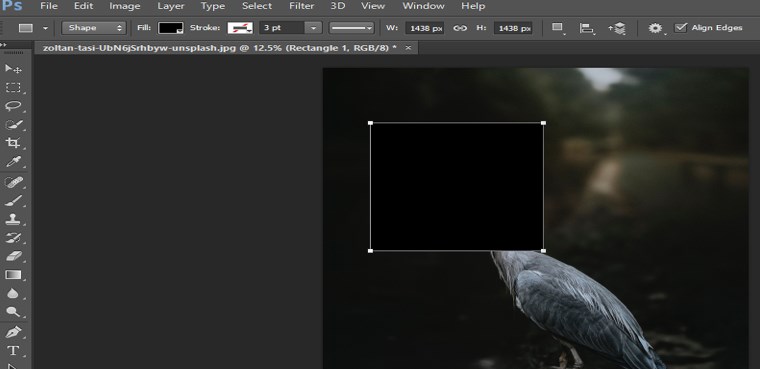Select the Eraser tool
Screen dimensions: 760x369
point(13,256)
